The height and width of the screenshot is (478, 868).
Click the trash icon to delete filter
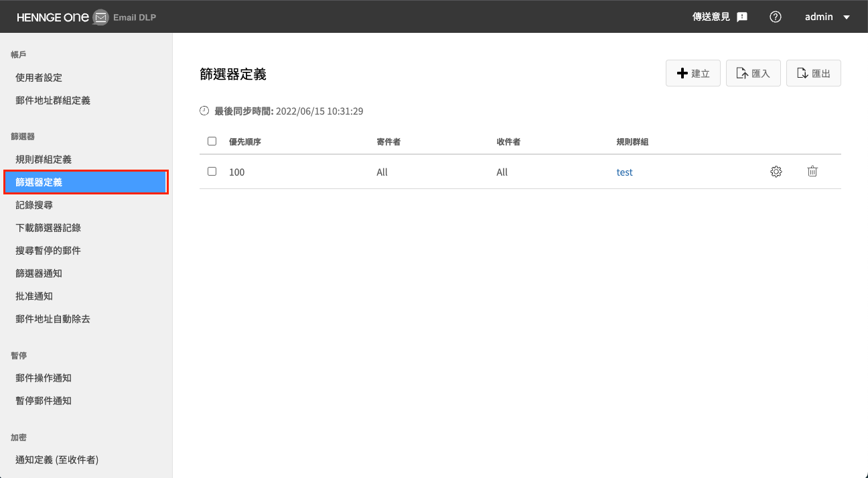pos(812,172)
